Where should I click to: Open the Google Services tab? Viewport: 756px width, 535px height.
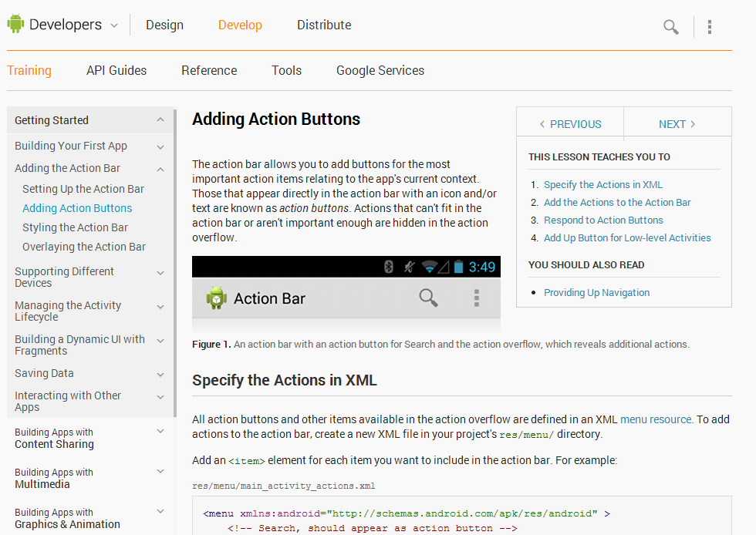[380, 70]
